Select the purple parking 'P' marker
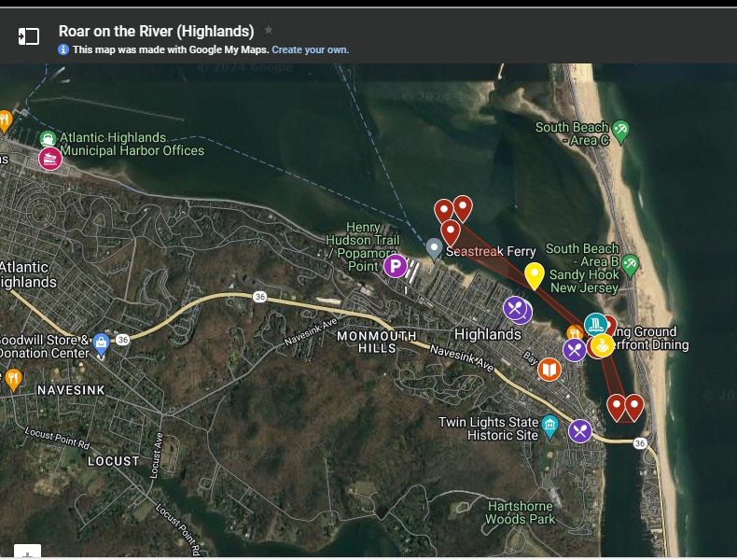737x560 pixels. [x=395, y=266]
